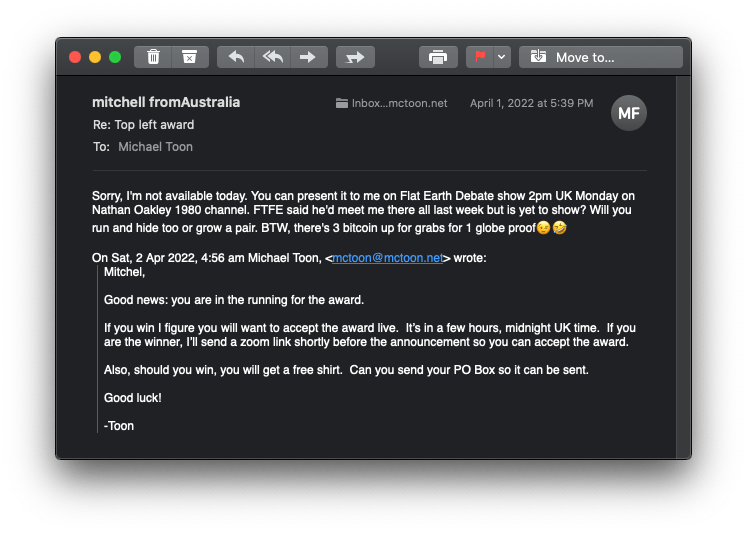
Task: Open the Move to… mailbox menu
Action: pos(600,57)
